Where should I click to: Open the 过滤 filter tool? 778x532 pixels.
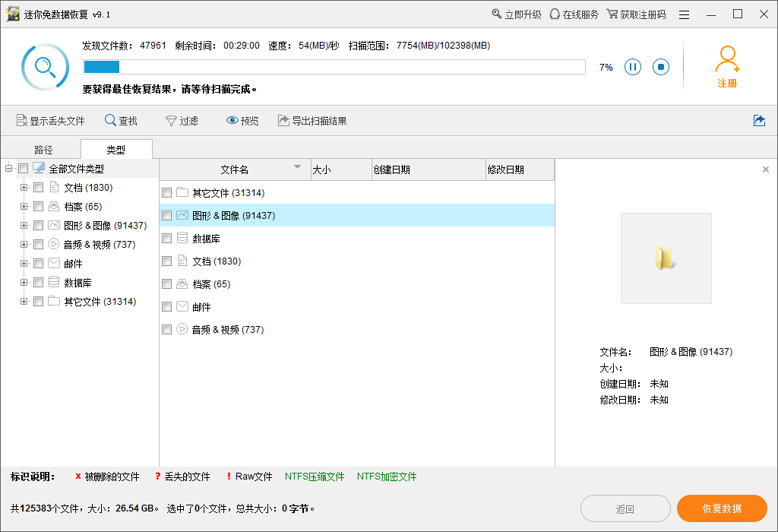(182, 121)
